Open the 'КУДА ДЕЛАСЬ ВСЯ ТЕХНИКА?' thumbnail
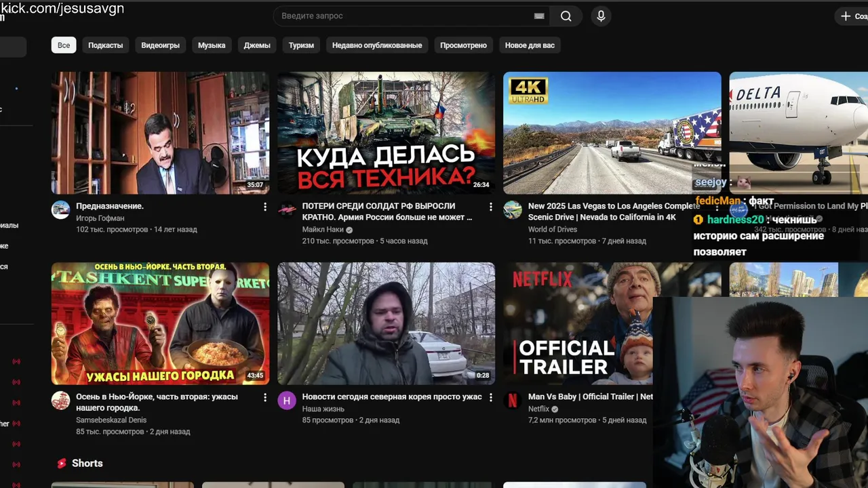 click(386, 133)
